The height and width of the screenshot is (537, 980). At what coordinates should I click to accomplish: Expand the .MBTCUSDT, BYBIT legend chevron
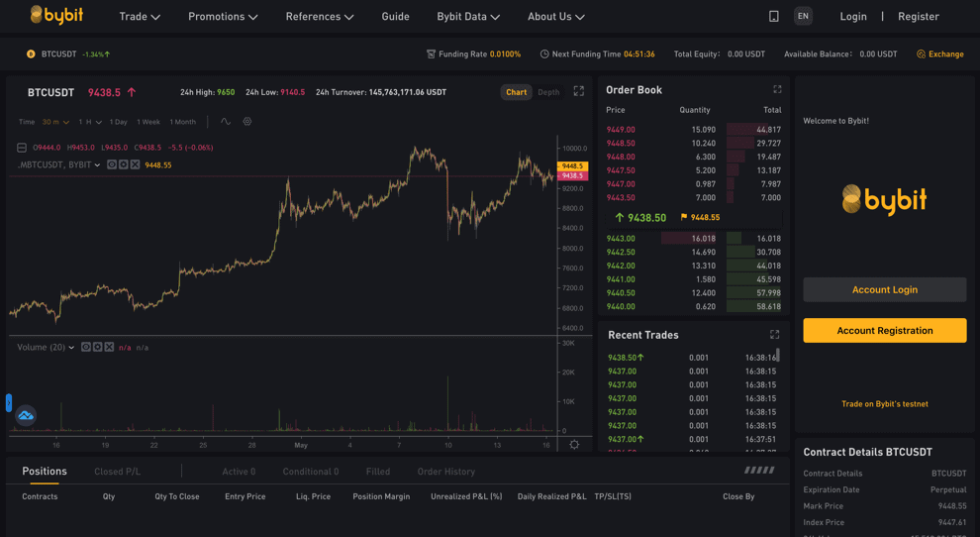point(97,165)
